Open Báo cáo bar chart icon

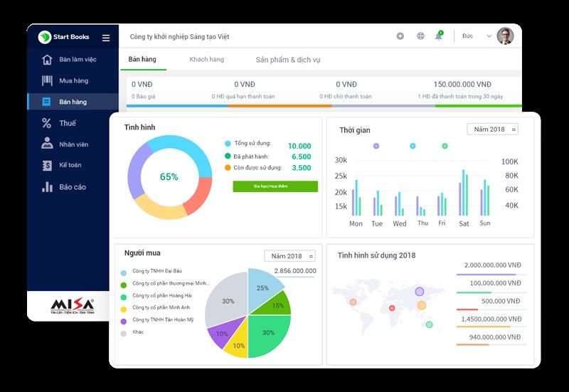[47, 187]
